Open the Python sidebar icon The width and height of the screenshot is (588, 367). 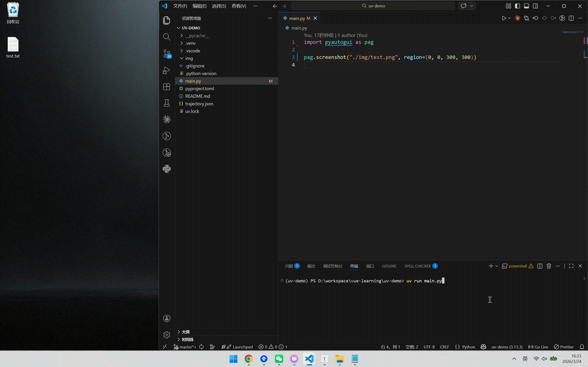coord(167,169)
